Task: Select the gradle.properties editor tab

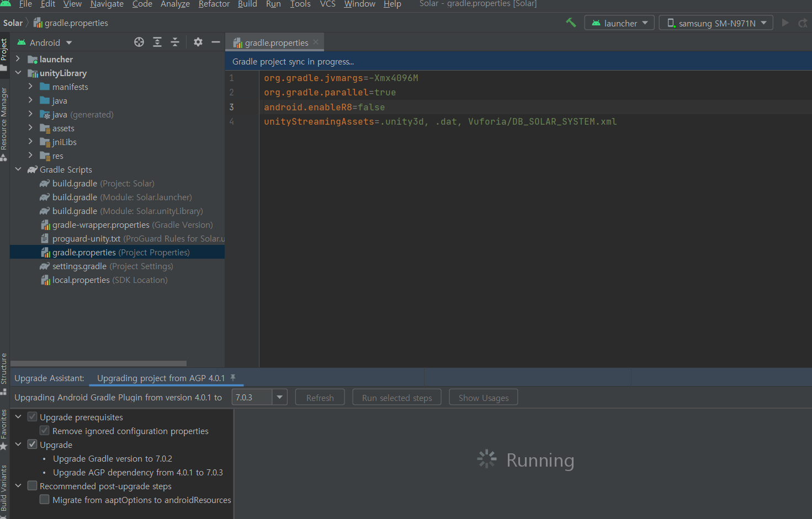Action: (275, 42)
